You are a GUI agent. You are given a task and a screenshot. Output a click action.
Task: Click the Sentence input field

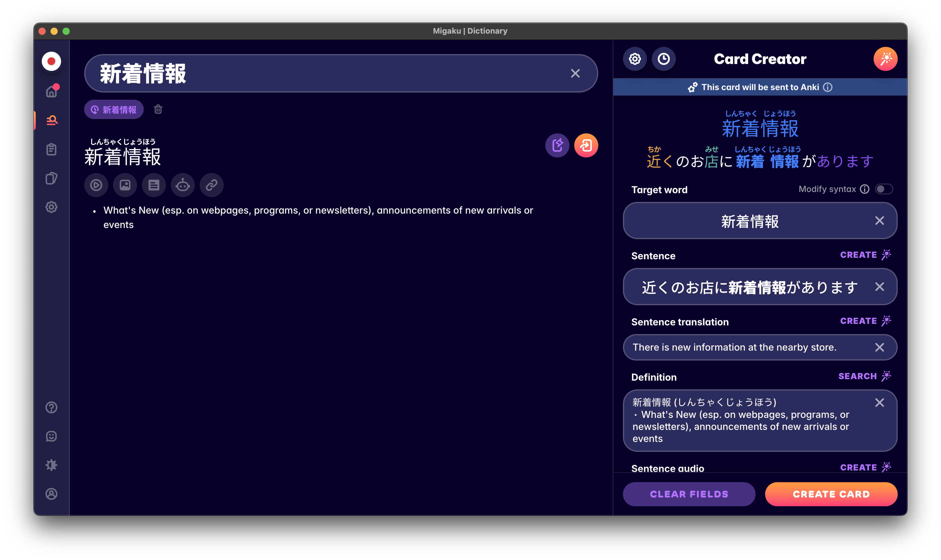point(760,287)
